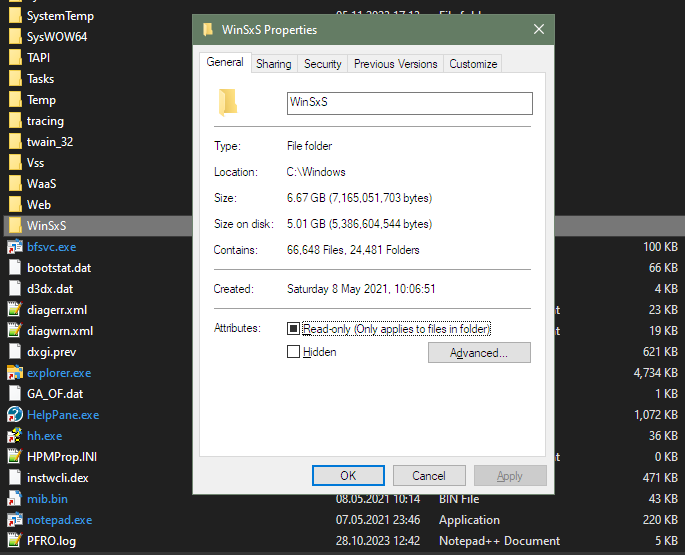
Task: Click the SysWOW64 folder icon
Action: [15, 37]
